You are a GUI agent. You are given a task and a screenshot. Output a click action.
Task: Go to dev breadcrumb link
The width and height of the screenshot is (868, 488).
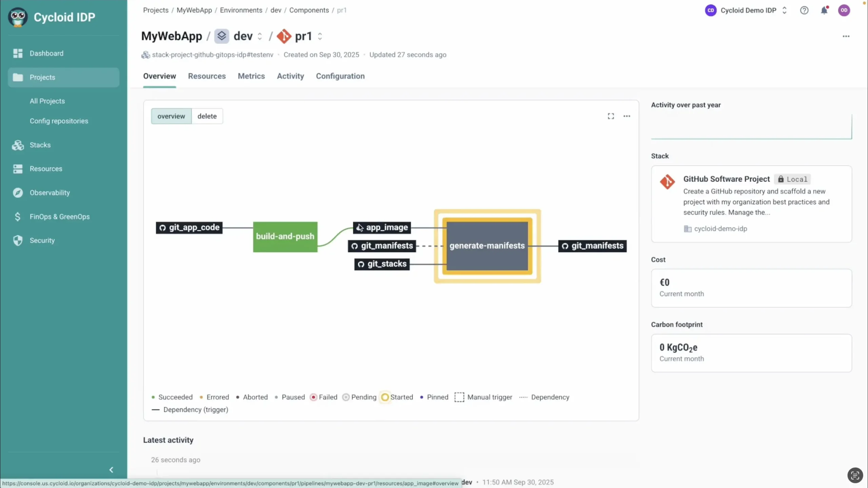pos(276,10)
